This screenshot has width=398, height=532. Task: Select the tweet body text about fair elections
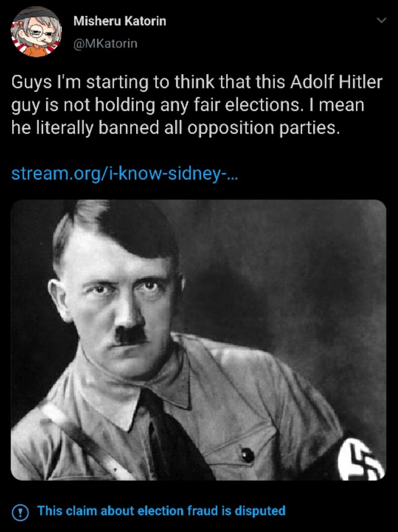pyautogui.click(x=197, y=105)
